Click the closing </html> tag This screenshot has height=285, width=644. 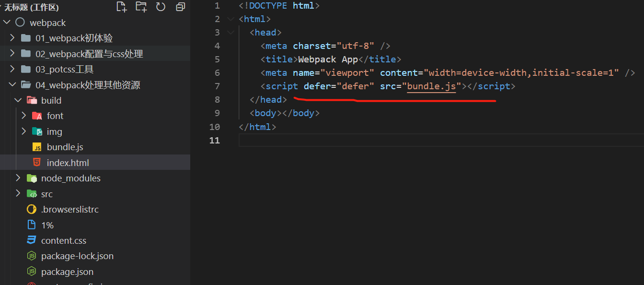pyautogui.click(x=257, y=127)
